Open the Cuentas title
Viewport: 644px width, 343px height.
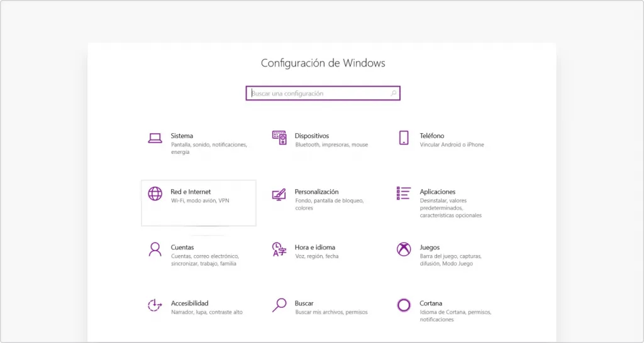182,248
